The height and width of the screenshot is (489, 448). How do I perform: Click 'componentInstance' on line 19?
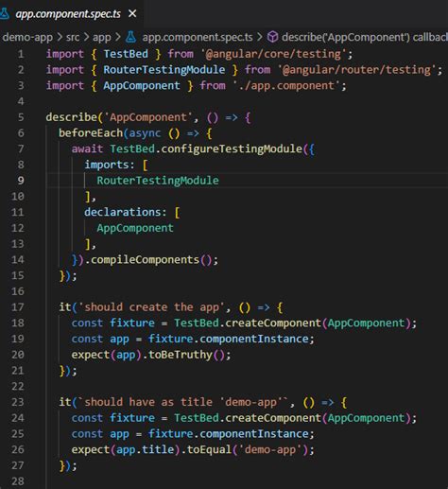pyautogui.click(x=254, y=339)
